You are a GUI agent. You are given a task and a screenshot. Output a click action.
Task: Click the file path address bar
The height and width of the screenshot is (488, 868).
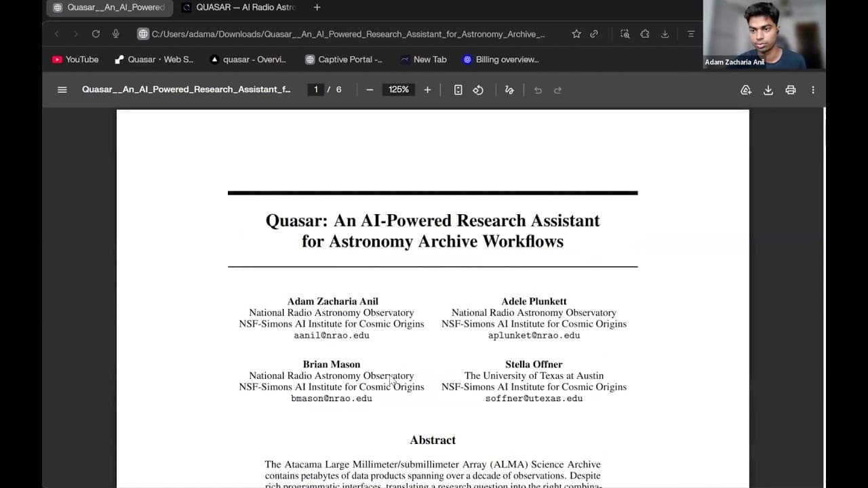point(349,34)
